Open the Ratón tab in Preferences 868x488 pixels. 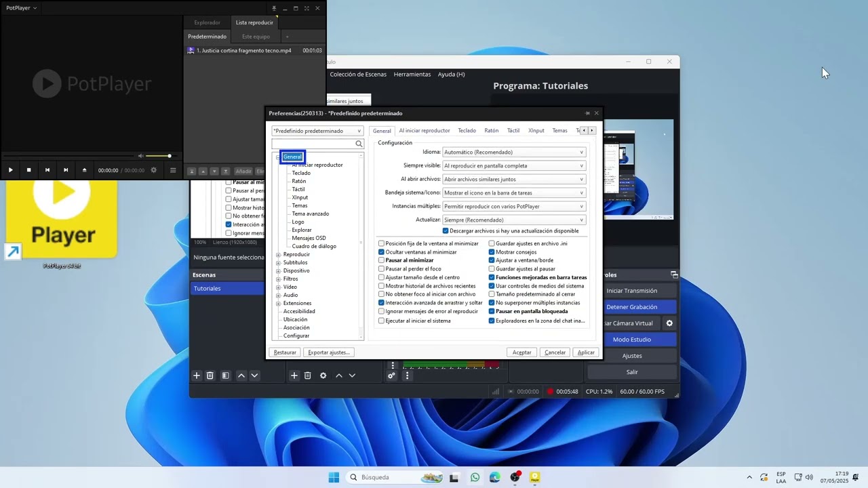pos(492,131)
